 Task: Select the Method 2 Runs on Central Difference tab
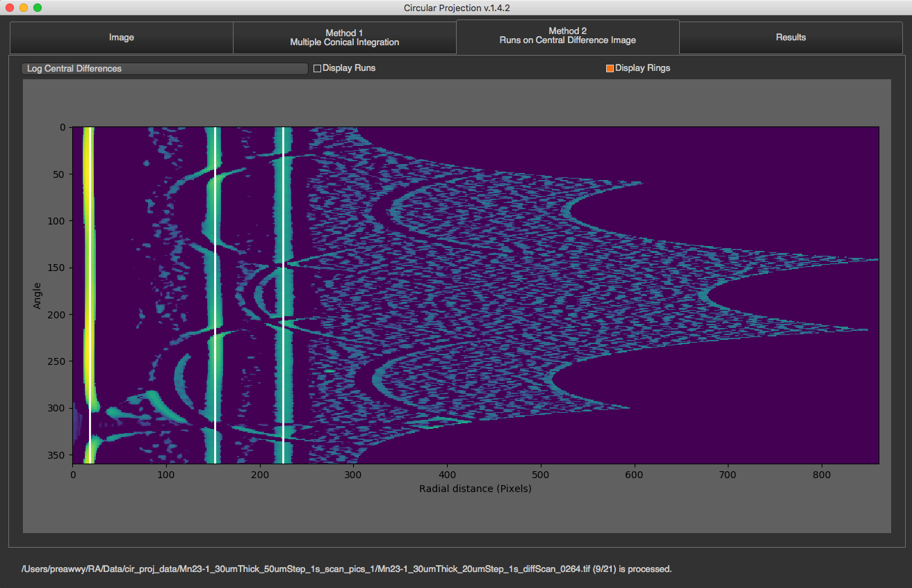567,36
